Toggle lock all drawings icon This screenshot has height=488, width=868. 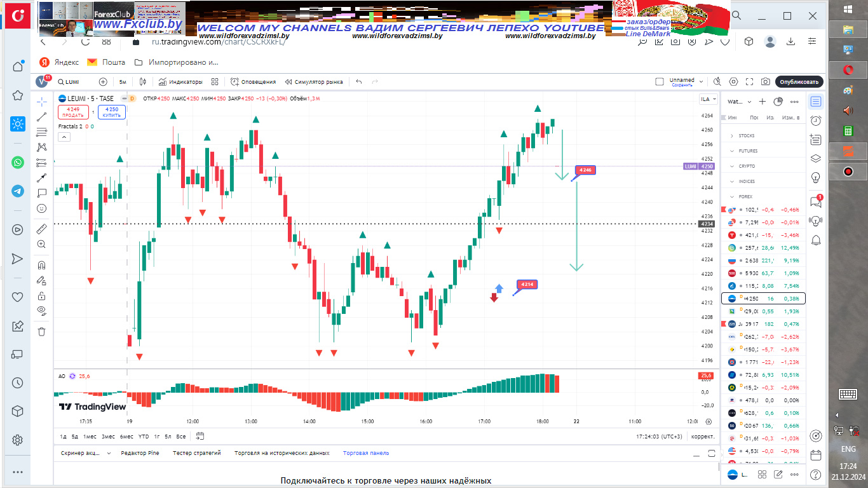pyautogui.click(x=41, y=295)
